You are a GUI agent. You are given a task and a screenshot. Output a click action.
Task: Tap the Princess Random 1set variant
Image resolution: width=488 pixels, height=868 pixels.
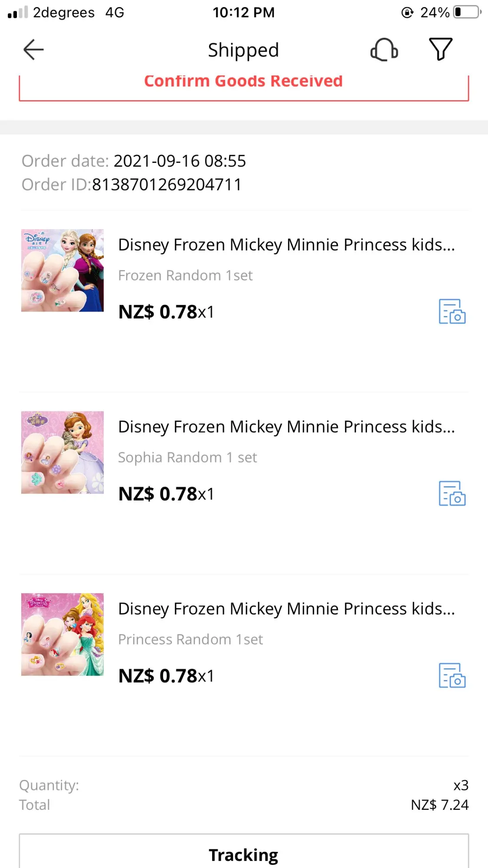point(190,639)
